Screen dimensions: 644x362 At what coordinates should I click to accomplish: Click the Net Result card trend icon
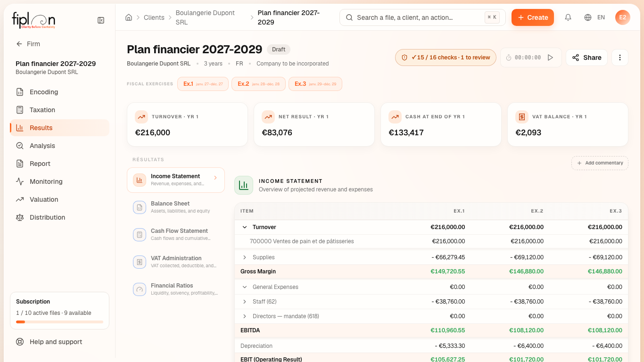268,117
